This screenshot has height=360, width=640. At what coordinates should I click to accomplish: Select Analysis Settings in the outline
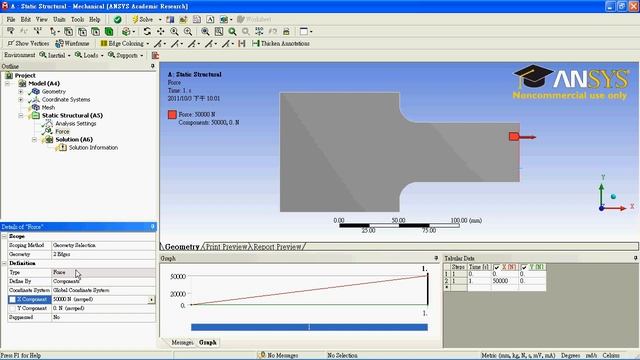click(76, 123)
